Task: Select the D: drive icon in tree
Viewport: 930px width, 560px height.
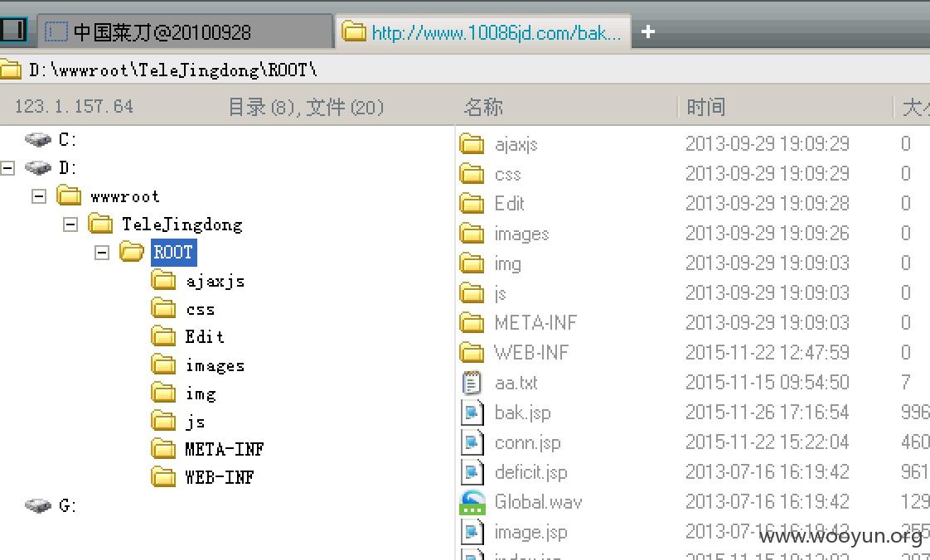Action: [38, 168]
